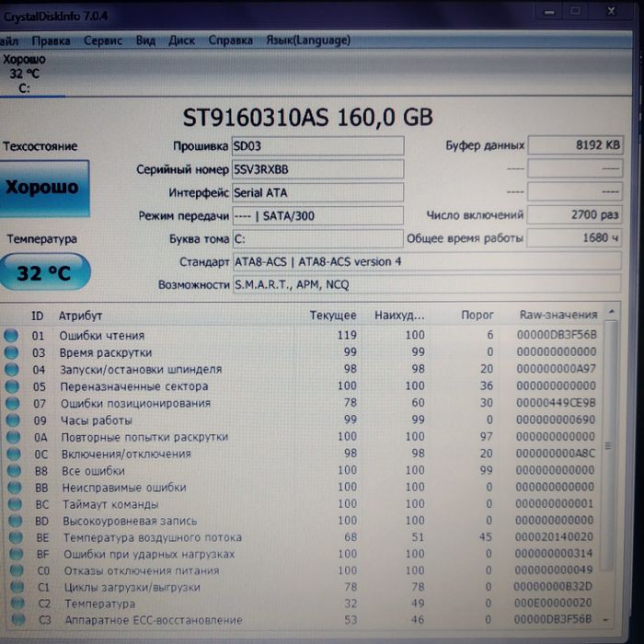Image resolution: width=644 pixels, height=644 pixels.
Task: Click status icon for Ошибки позиционирования row
Action: pos(13,403)
